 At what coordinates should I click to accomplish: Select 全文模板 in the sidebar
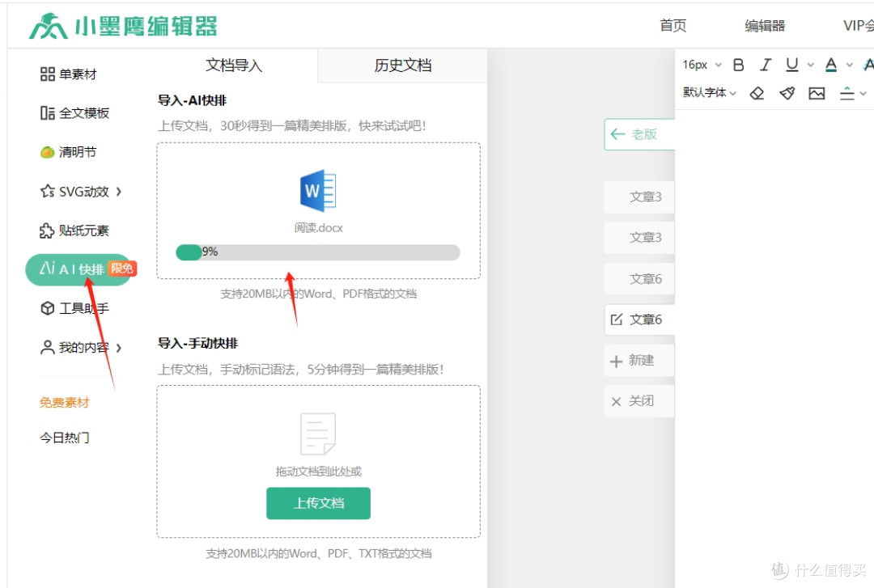pos(74,113)
